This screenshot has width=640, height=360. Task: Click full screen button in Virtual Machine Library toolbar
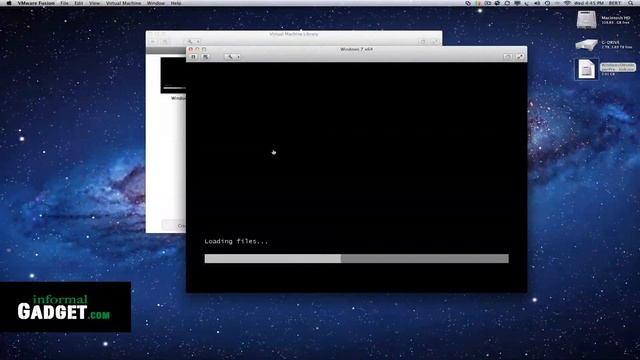(x=435, y=42)
